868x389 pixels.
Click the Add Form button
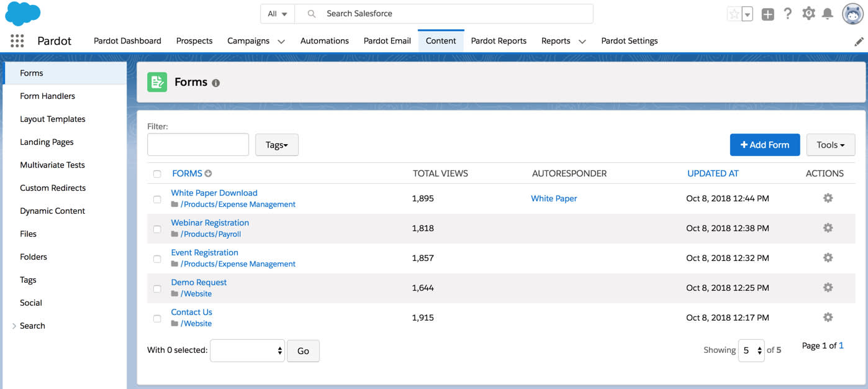coord(765,145)
